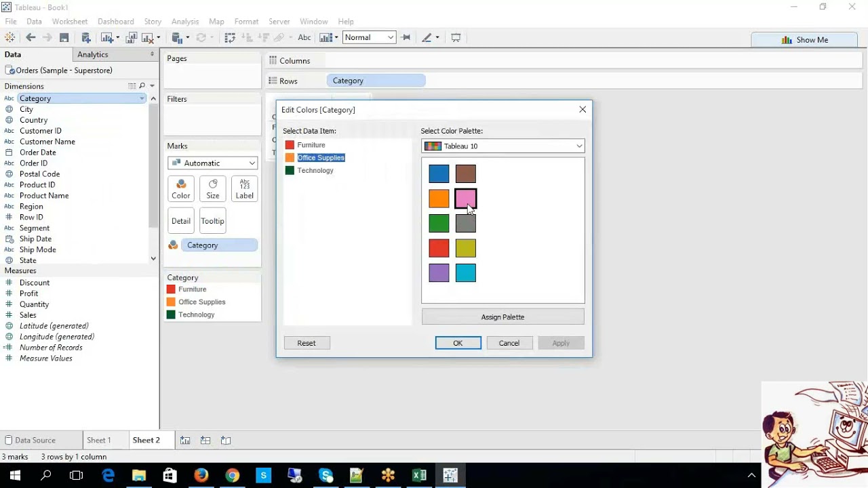Click the Presentation Mode icon
The height and width of the screenshot is (488, 868).
[x=456, y=38]
